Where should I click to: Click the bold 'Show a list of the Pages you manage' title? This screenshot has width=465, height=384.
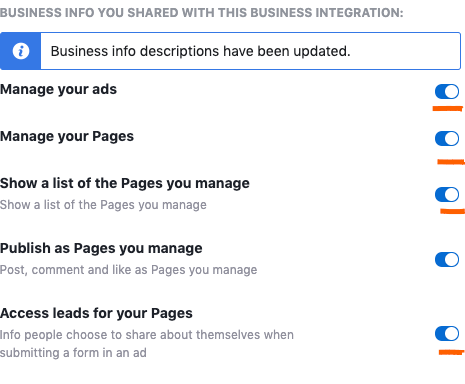(x=125, y=183)
